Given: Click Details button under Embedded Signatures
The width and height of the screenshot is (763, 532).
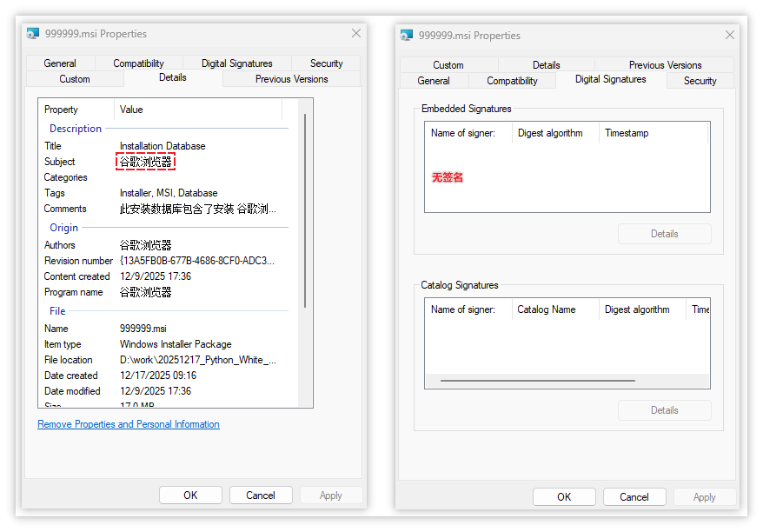Looking at the screenshot, I should pyautogui.click(x=664, y=234).
